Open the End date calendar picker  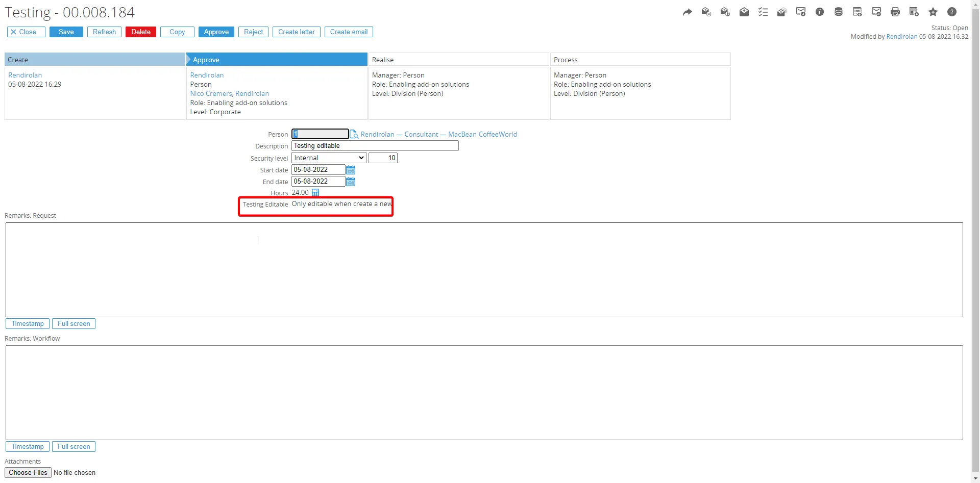(x=351, y=182)
